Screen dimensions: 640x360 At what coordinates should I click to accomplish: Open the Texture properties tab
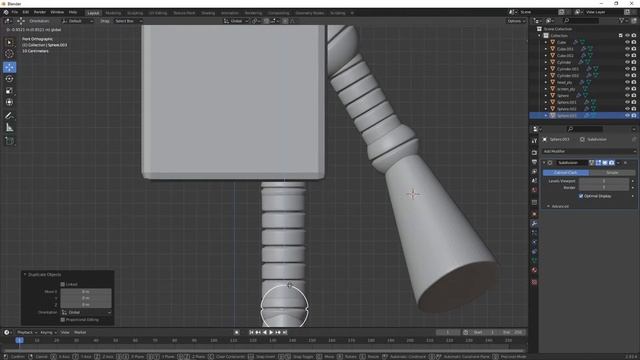534,282
